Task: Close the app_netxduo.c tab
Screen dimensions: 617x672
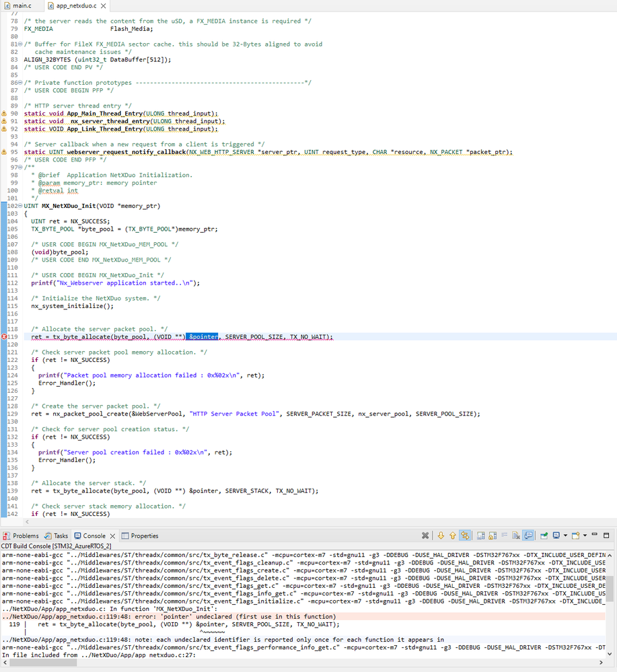Action: point(104,6)
